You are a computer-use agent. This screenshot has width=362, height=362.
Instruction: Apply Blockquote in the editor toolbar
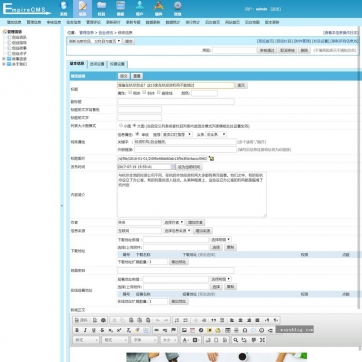(213, 320)
